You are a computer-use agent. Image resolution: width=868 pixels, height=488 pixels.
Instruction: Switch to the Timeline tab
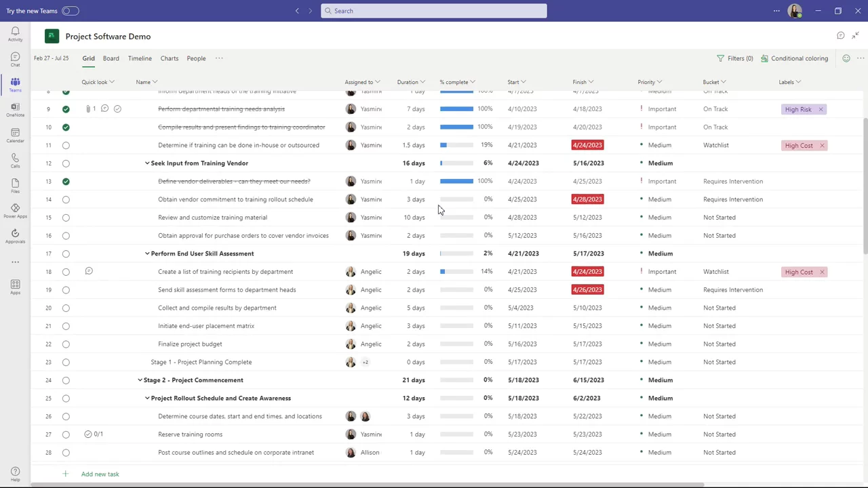140,58
